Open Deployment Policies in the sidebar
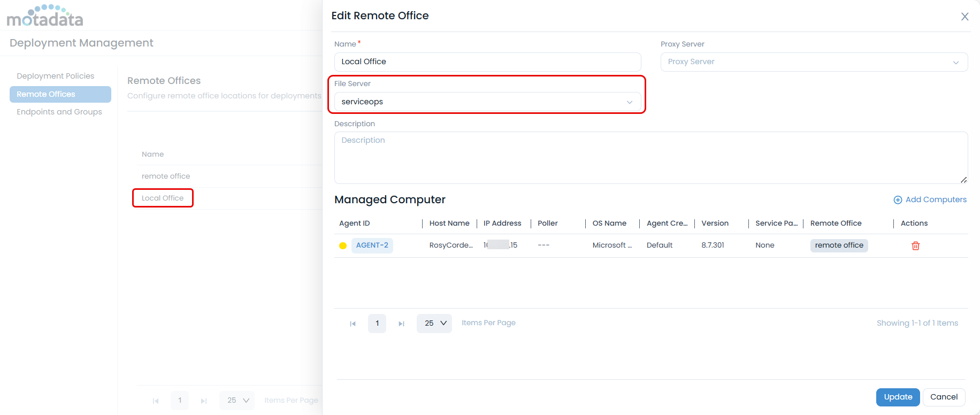 point(55,76)
